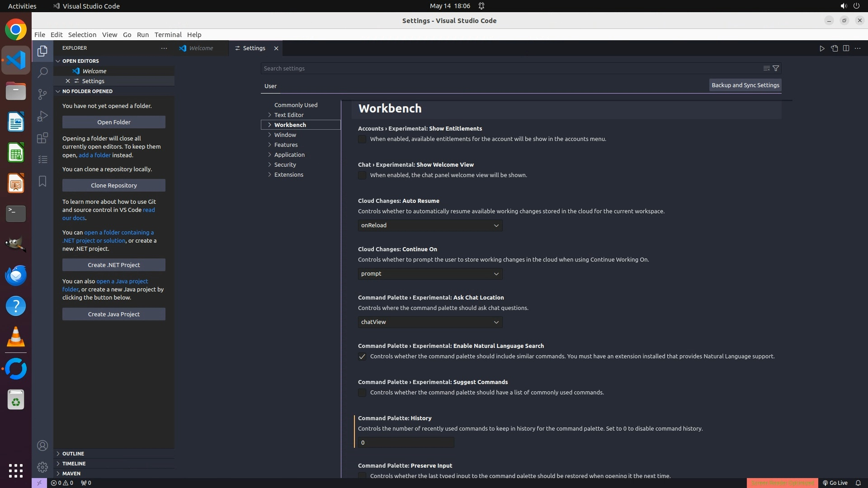Screen dimensions: 868x488
Task: Click the Clone Repository button
Action: click(113, 185)
